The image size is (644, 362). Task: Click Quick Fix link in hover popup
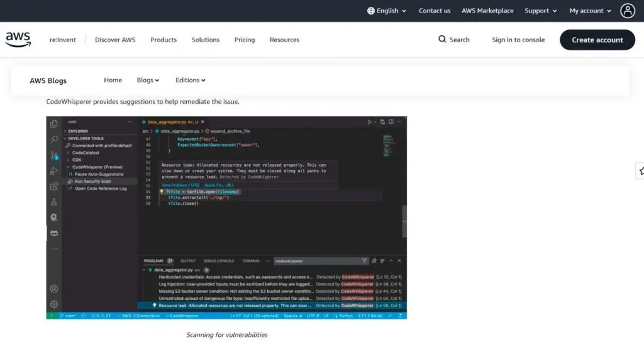[219, 185]
